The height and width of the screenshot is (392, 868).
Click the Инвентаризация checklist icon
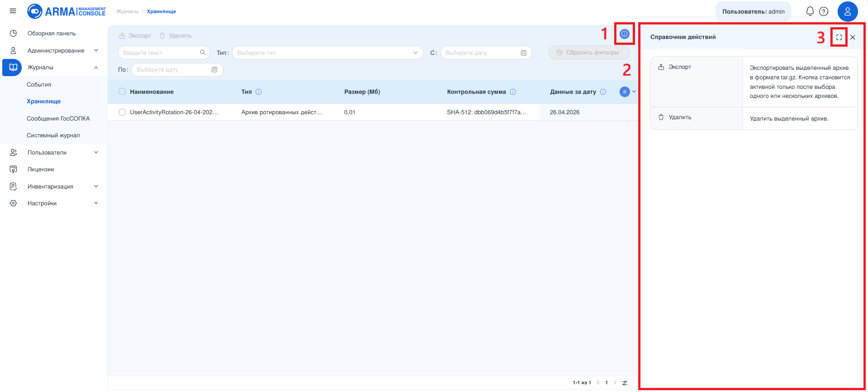(13, 187)
